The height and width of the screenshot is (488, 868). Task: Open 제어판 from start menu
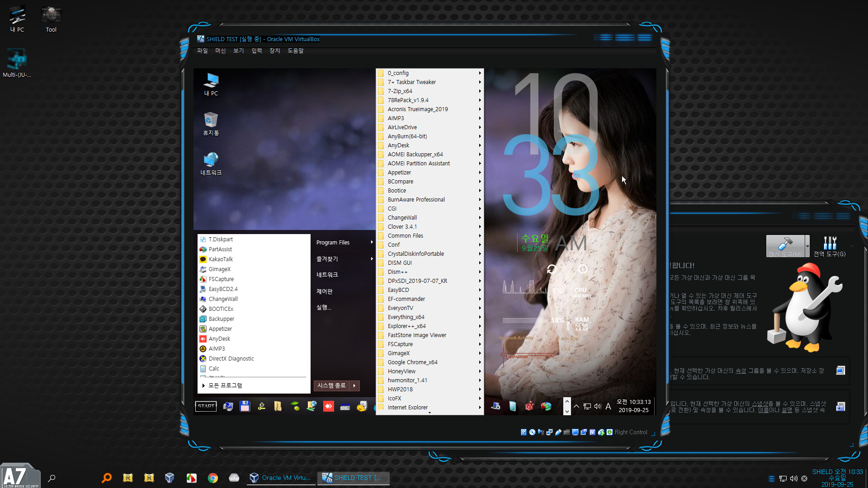[x=325, y=291]
